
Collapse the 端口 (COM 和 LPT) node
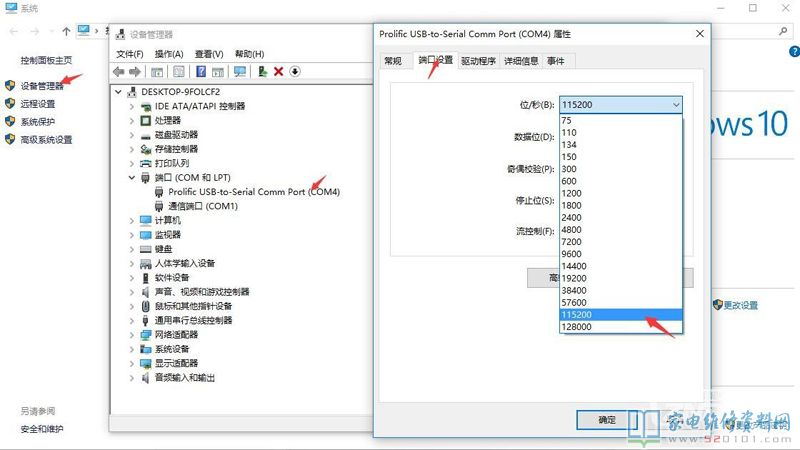click(x=132, y=178)
